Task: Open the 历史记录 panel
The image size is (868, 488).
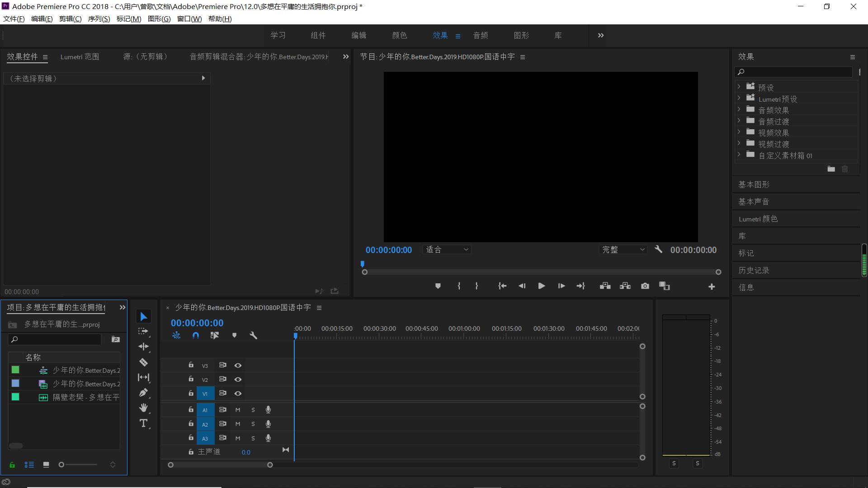Action: coord(754,270)
